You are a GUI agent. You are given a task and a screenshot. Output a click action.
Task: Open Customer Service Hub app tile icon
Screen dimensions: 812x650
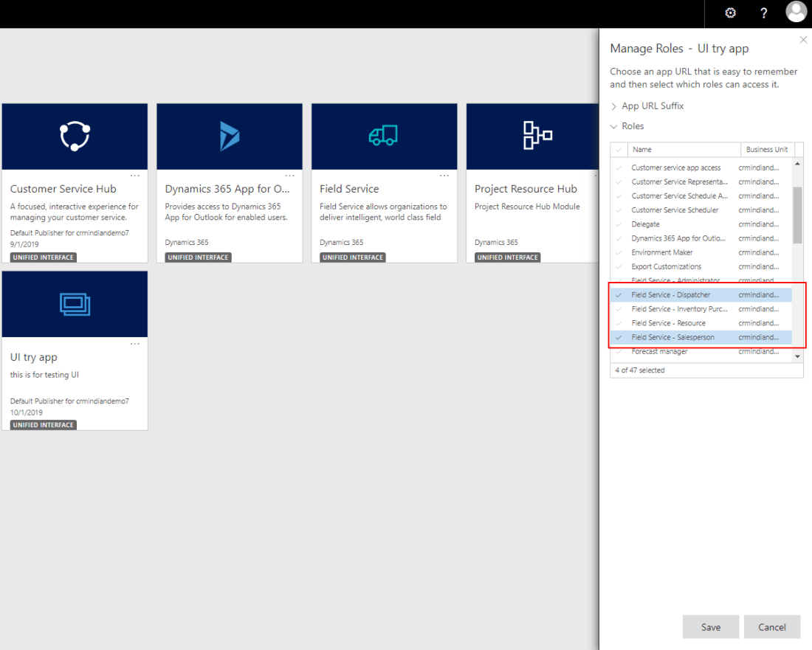tap(75, 136)
